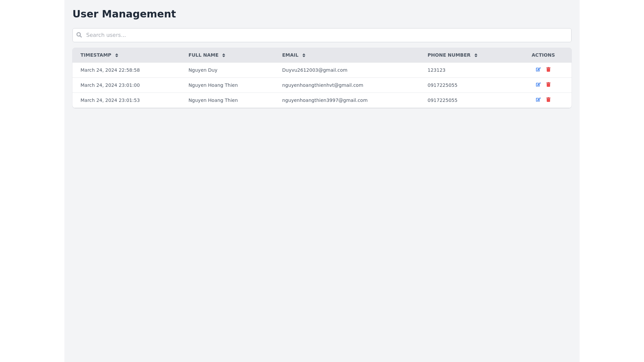Select the Timestamp column header

pos(96,55)
